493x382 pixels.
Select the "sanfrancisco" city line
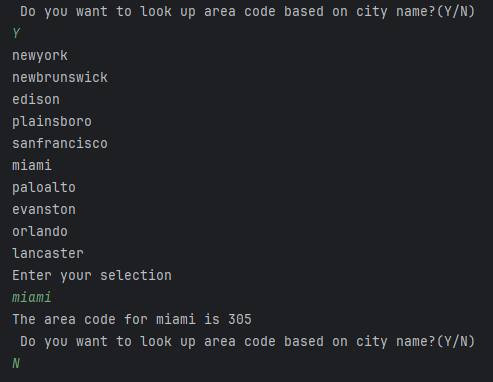[x=60, y=143]
